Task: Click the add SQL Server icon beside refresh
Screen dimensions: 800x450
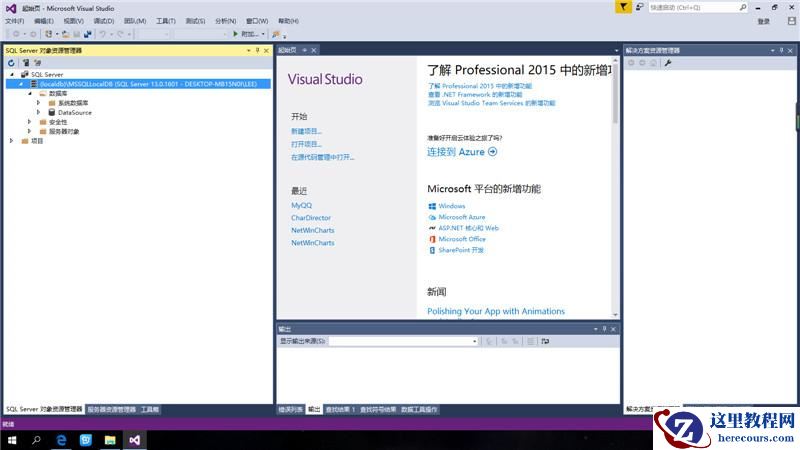Action: pyautogui.click(x=26, y=63)
